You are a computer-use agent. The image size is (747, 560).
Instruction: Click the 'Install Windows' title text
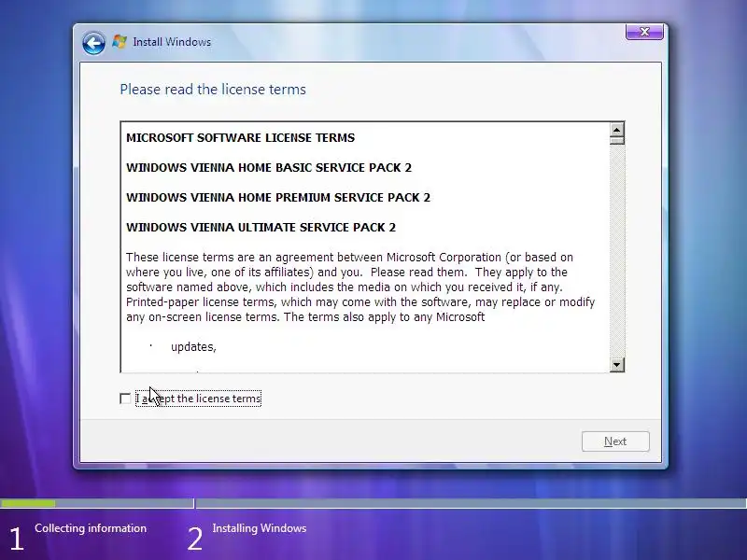coord(172,42)
